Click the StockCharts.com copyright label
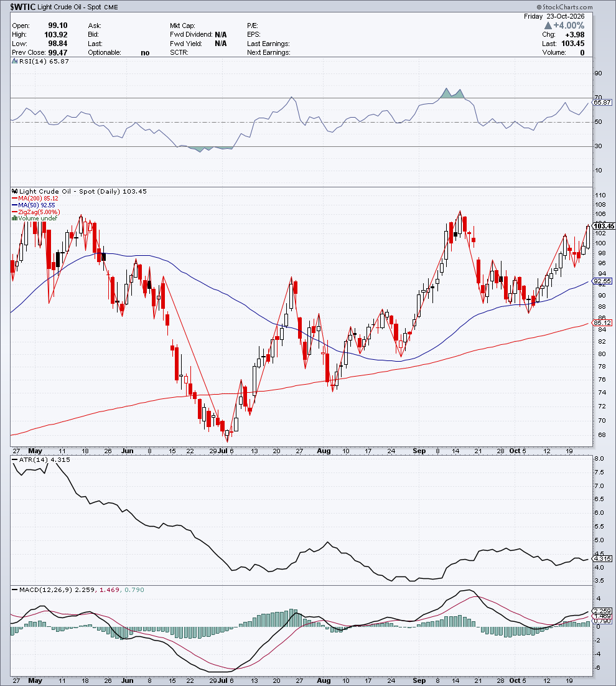Image resolution: width=616 pixels, height=686 pixels. pos(565,7)
